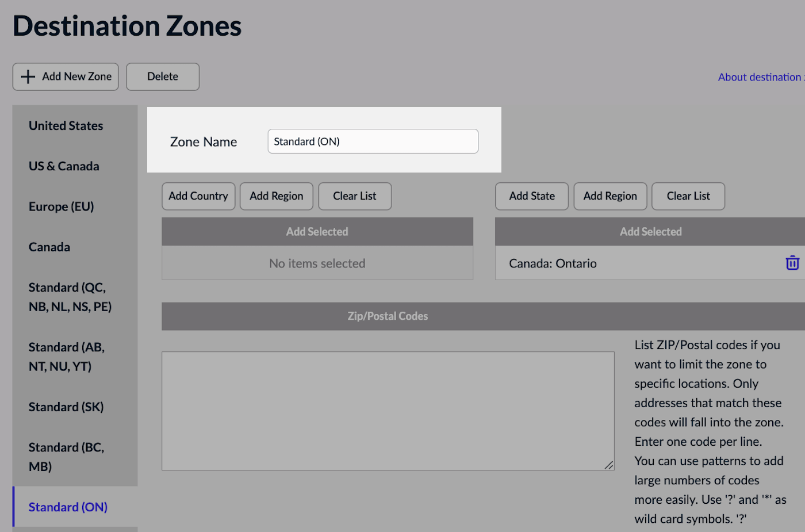805x532 pixels.
Task: Click inside the Zip/Postal Codes textarea
Action: 388,411
